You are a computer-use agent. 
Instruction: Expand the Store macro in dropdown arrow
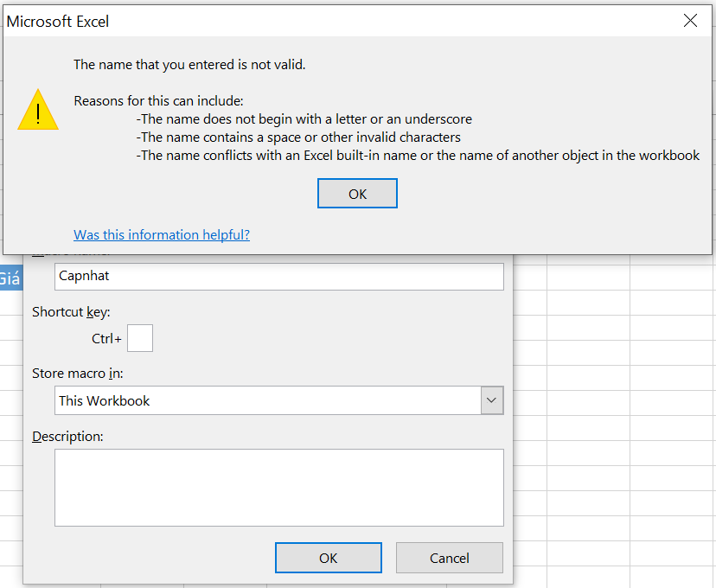click(492, 400)
